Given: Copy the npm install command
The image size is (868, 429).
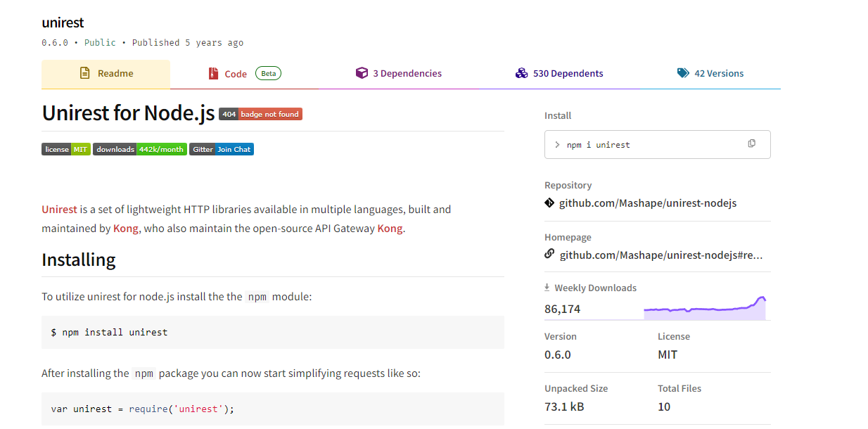Looking at the screenshot, I should [752, 143].
